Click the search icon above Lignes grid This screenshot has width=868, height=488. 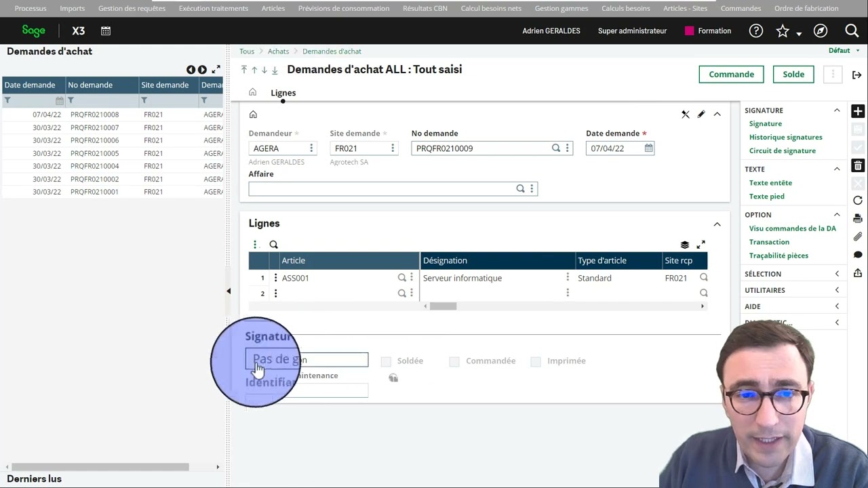coord(273,245)
